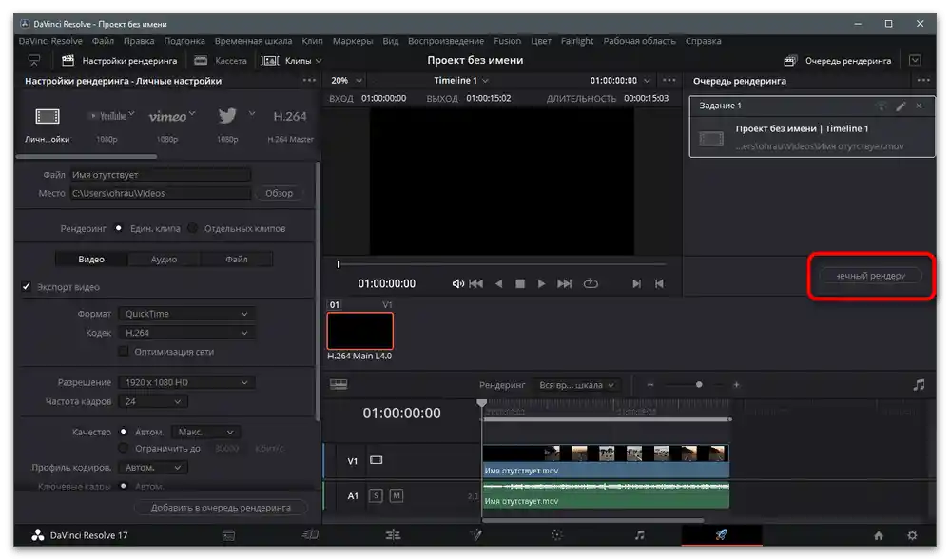950x560 pixels.
Task: Open render settings panel three-dot menu
Action: (309, 80)
